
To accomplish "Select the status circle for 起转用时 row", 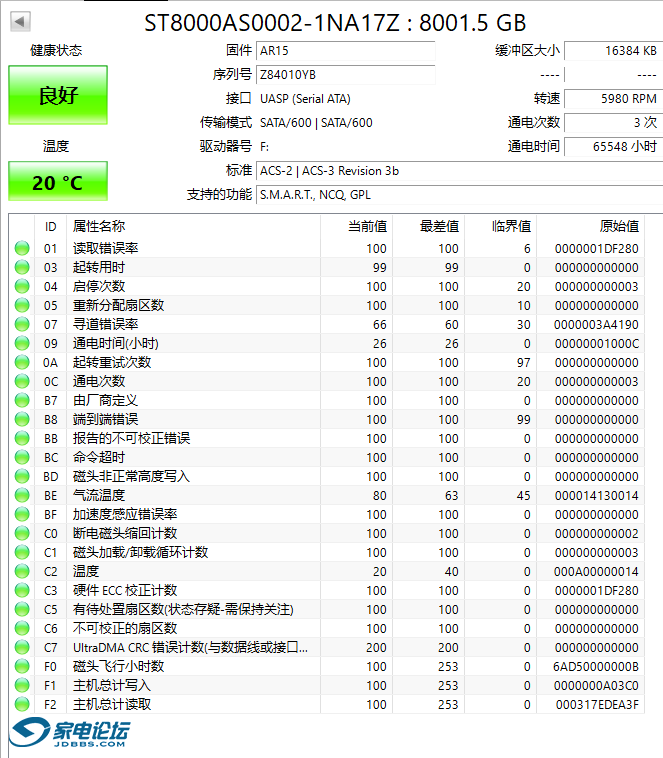I will tap(22, 267).
